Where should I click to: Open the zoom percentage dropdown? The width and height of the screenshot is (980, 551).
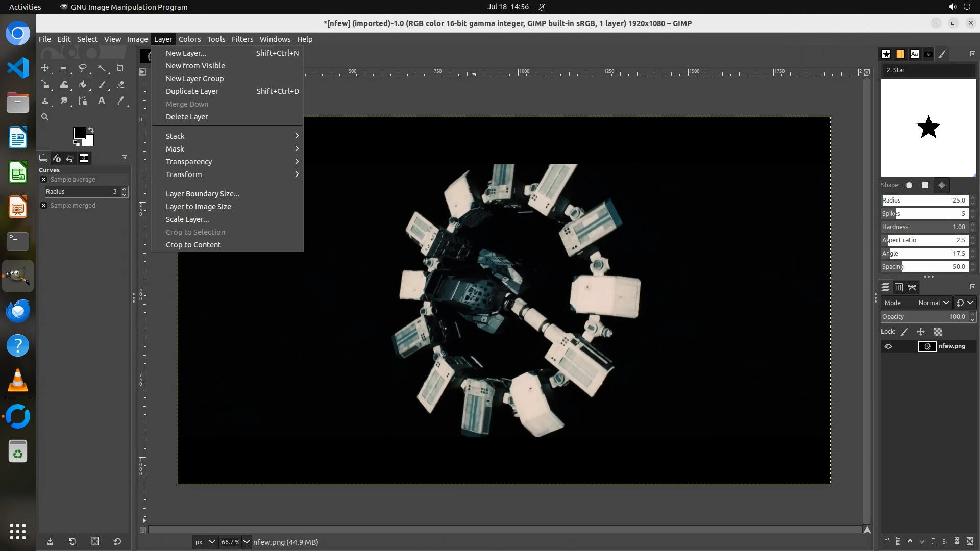(247, 542)
